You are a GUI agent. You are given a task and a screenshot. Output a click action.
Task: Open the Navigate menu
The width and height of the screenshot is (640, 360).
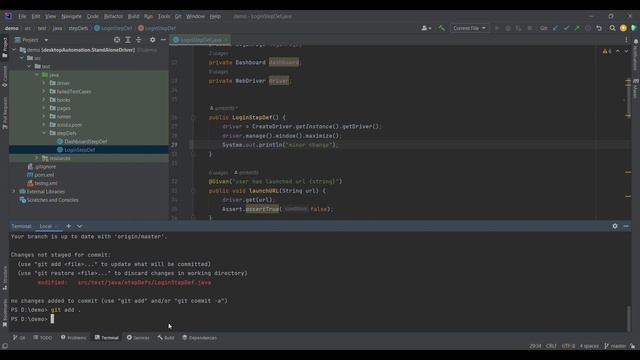pyautogui.click(x=71, y=16)
